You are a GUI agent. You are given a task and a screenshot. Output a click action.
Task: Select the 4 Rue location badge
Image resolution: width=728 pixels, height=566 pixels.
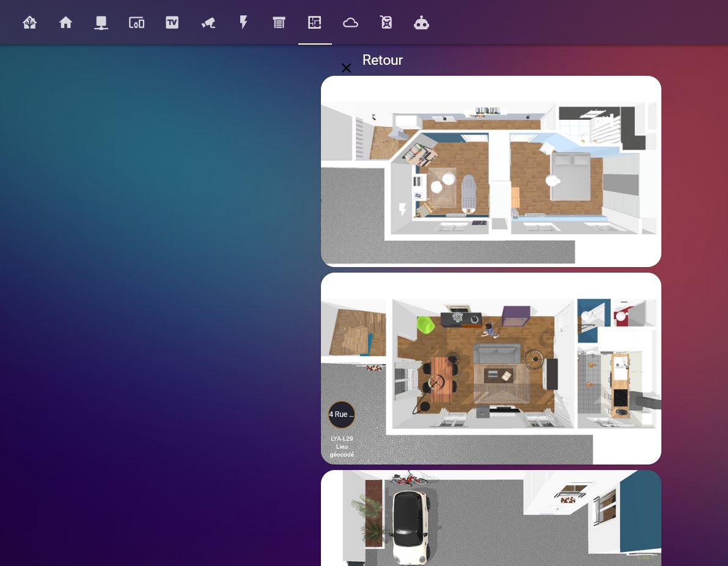click(x=342, y=414)
